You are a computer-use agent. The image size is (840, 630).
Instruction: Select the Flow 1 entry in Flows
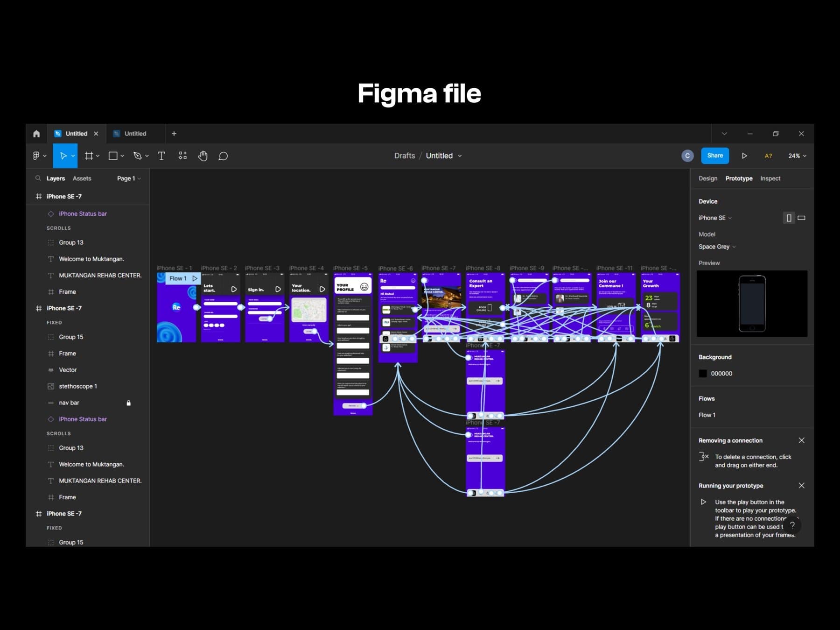coord(707,415)
